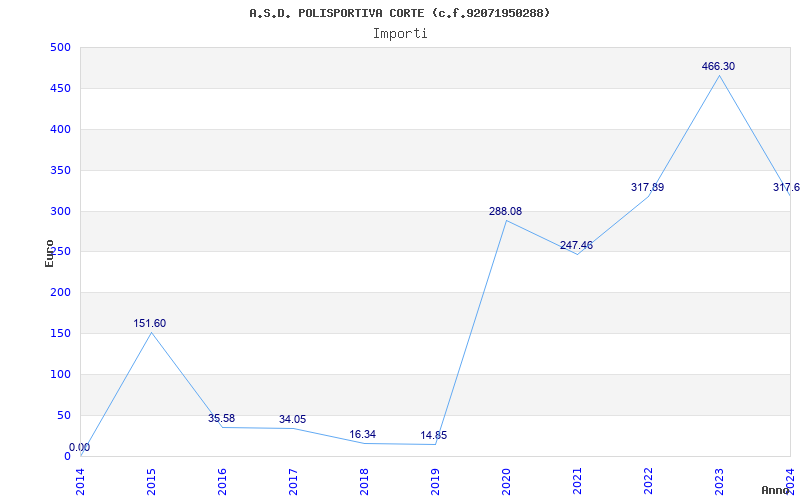Click the 400 y-axis tick label

[60, 130]
